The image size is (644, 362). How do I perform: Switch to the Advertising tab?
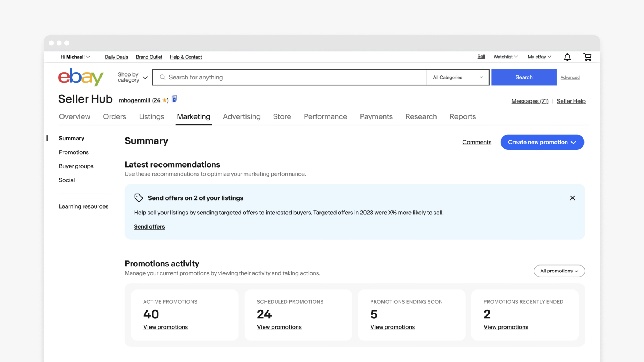(241, 117)
